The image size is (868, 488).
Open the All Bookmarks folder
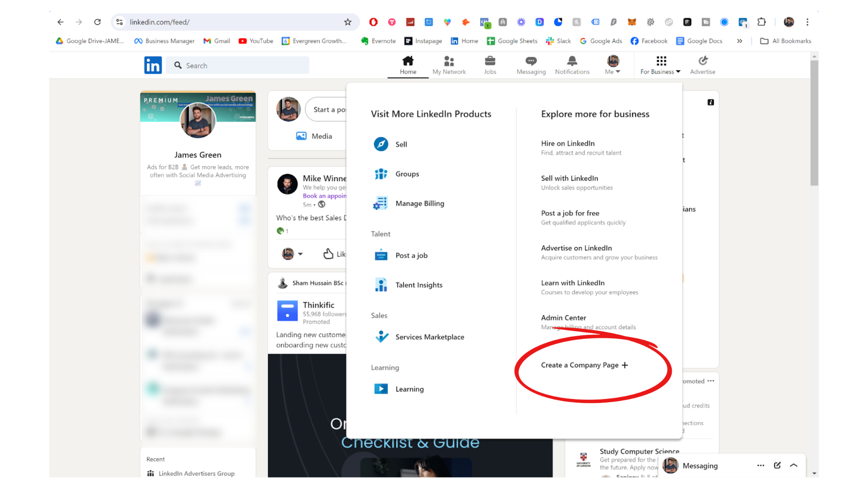click(786, 41)
